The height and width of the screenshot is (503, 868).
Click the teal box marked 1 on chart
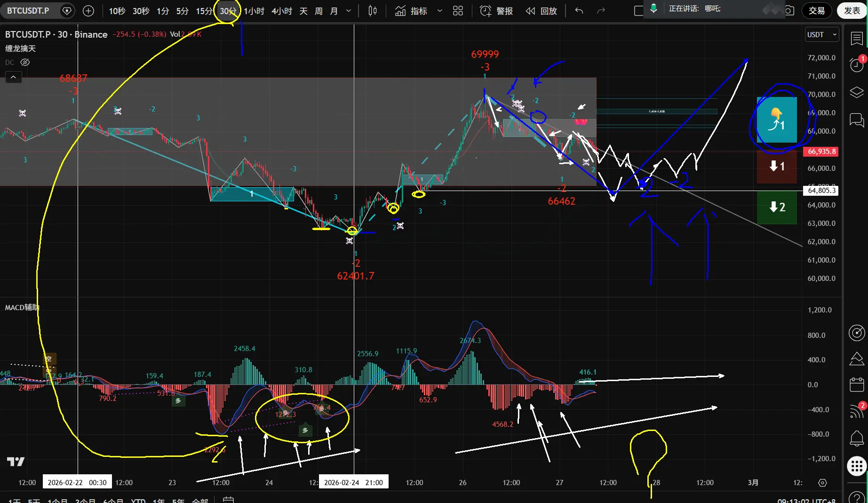[777, 120]
